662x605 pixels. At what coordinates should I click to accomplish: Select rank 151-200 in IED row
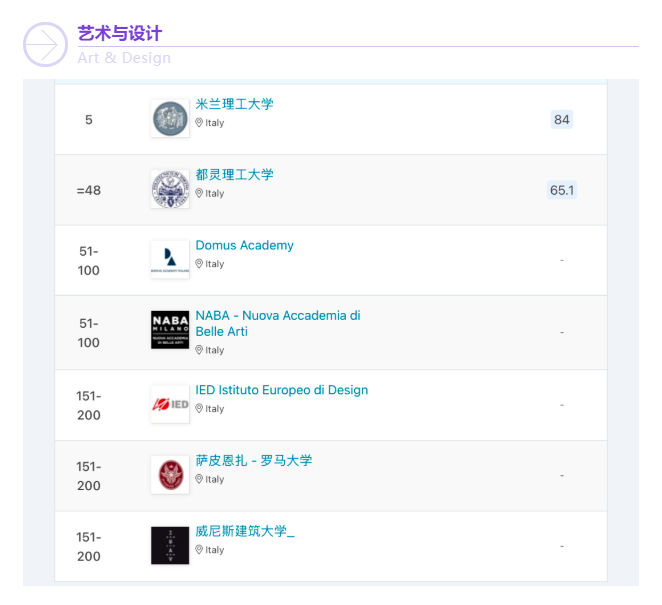click(89, 405)
